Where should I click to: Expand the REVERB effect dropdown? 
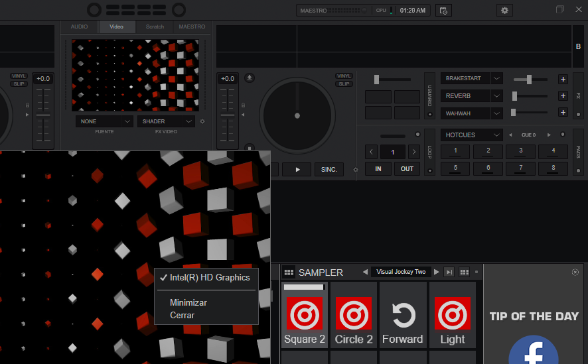496,96
